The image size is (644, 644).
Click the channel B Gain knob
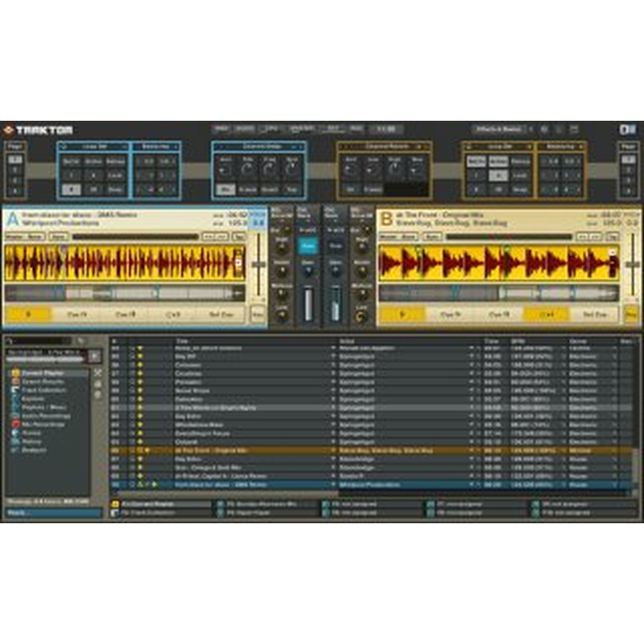pos(336,270)
